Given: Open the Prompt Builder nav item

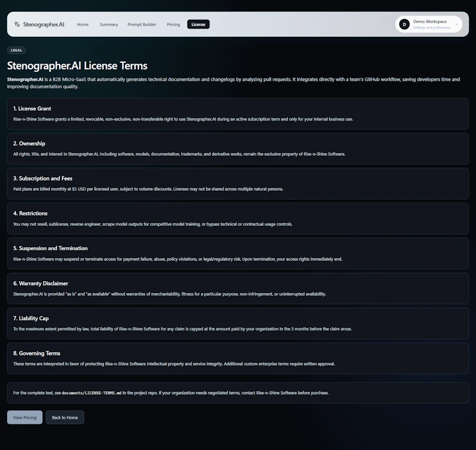Looking at the screenshot, I should click(142, 24).
